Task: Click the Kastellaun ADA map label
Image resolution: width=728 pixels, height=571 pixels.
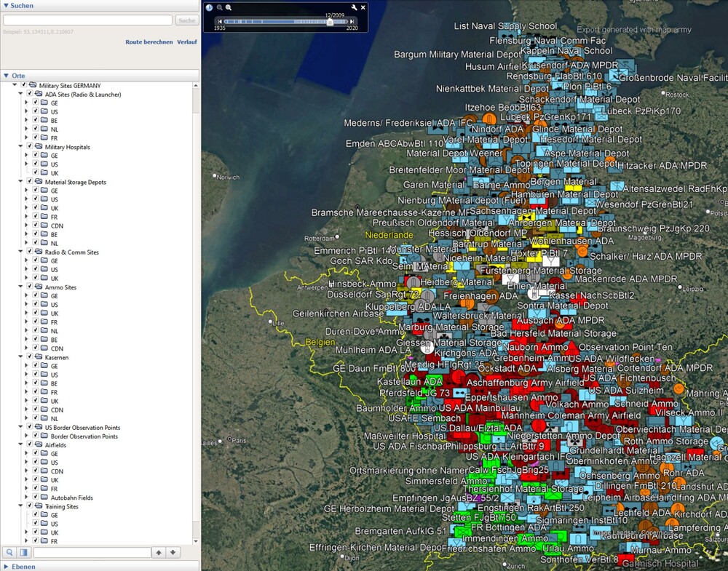Action: (409, 381)
